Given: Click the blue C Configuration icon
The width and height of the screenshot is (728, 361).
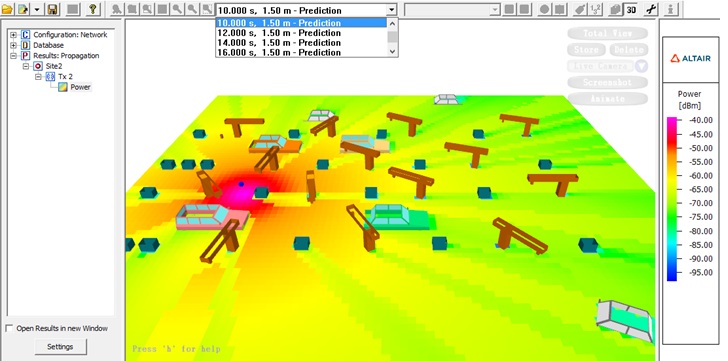Looking at the screenshot, I should coord(25,35).
